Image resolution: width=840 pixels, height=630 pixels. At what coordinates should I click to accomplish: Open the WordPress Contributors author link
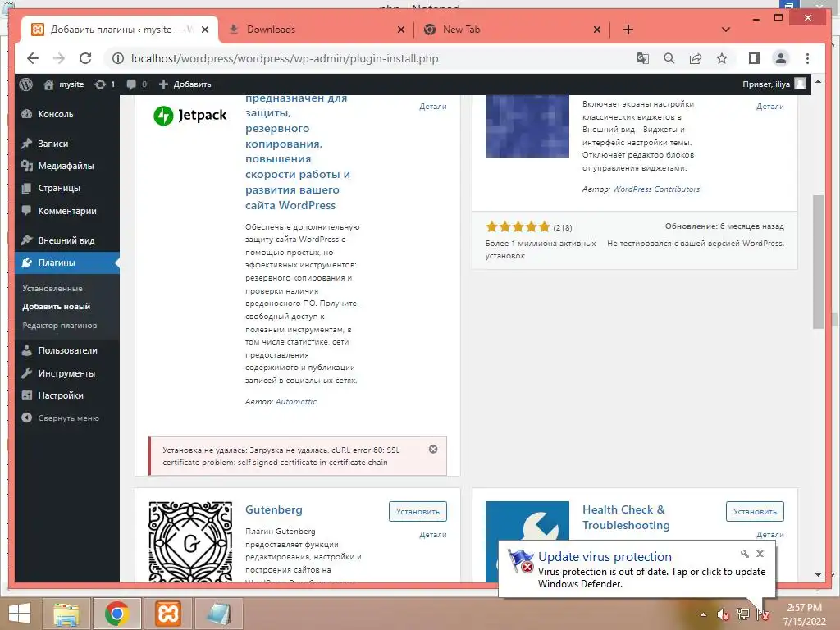[655, 189]
